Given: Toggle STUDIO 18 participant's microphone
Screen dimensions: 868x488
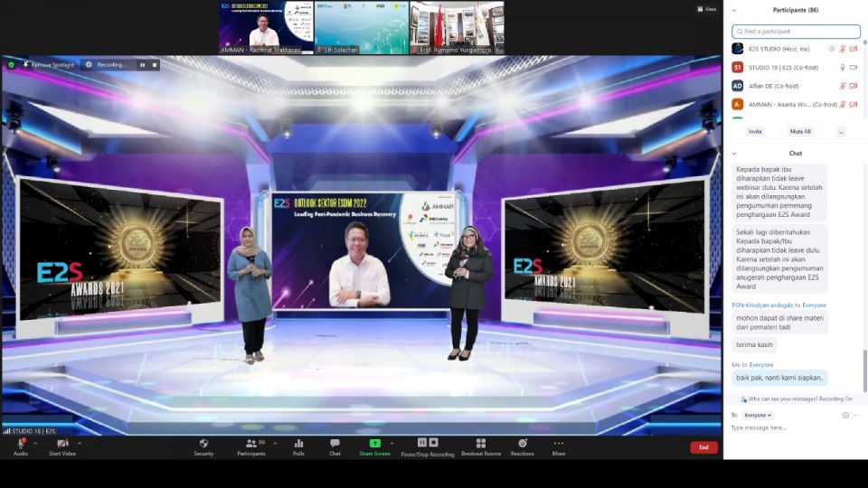Looking at the screenshot, I should tap(843, 67).
